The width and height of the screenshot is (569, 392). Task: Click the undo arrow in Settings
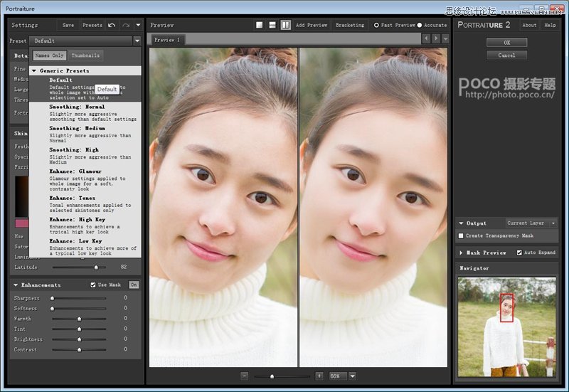[x=112, y=25]
